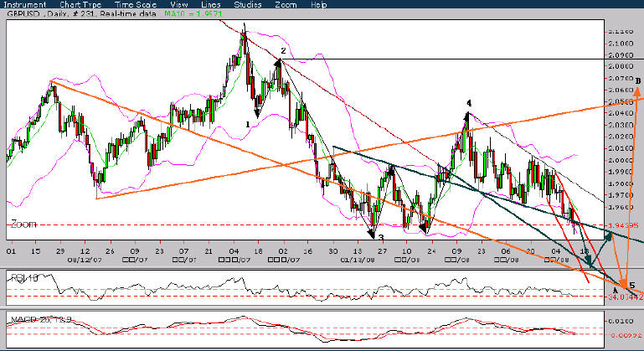This screenshot has width=644, height=351.
Task: Click the red 1.94395 price level label
Action: coord(623,225)
